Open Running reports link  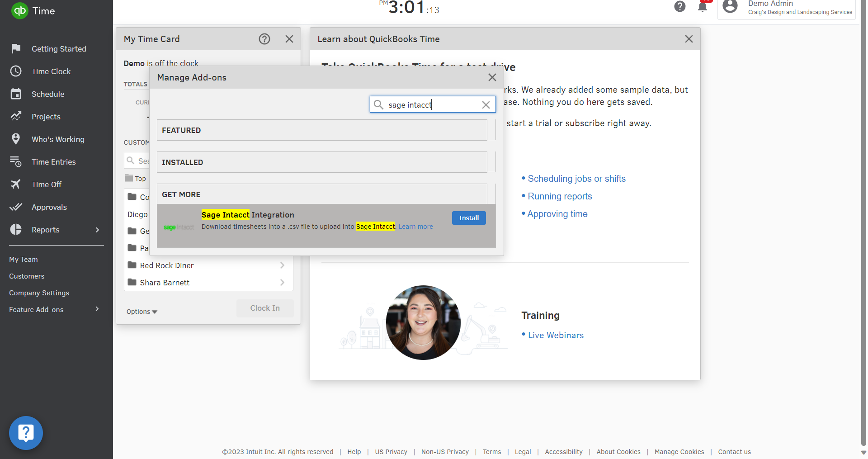click(560, 196)
